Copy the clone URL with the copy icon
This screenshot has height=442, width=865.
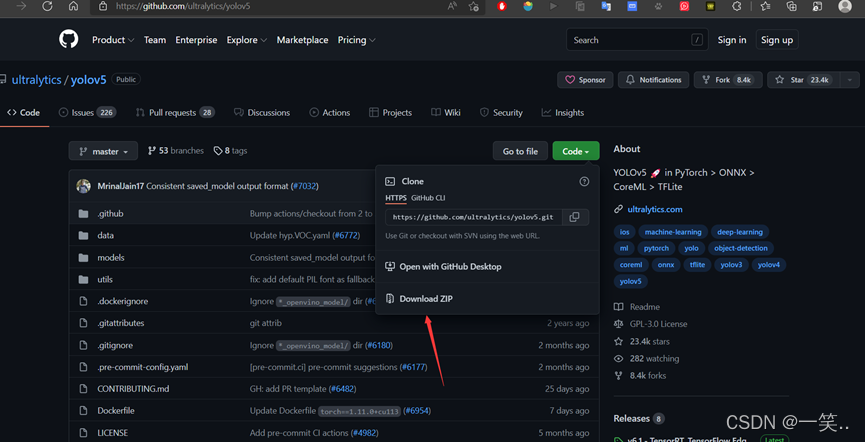point(574,217)
